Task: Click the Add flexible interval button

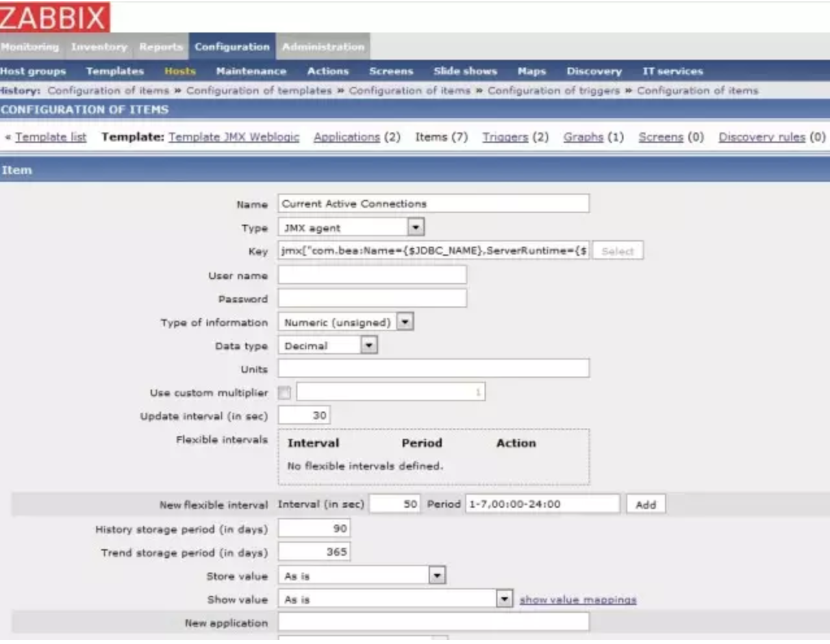Action: 646,504
